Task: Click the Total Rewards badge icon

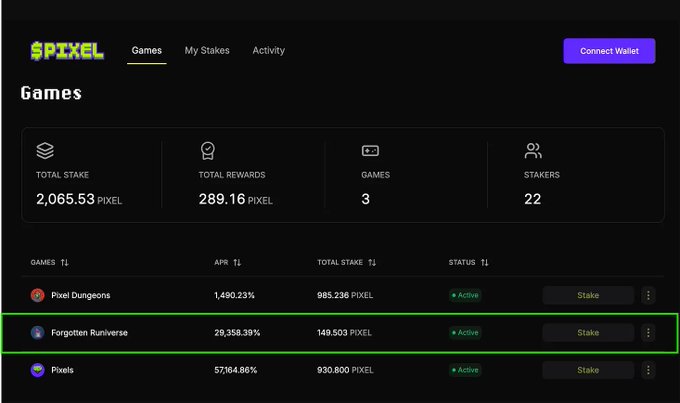Action: click(x=208, y=151)
